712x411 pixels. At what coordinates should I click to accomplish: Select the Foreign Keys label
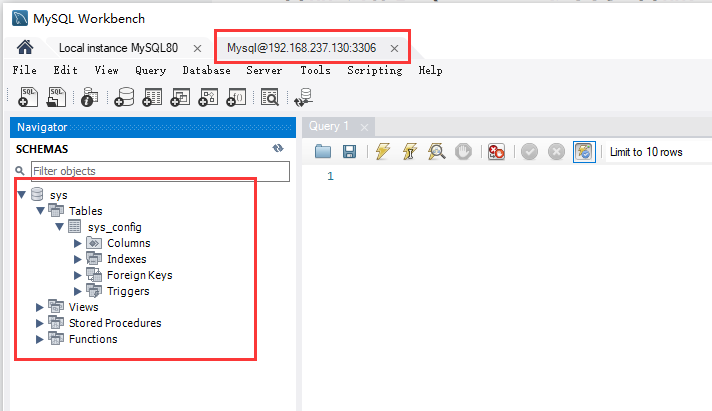139,275
